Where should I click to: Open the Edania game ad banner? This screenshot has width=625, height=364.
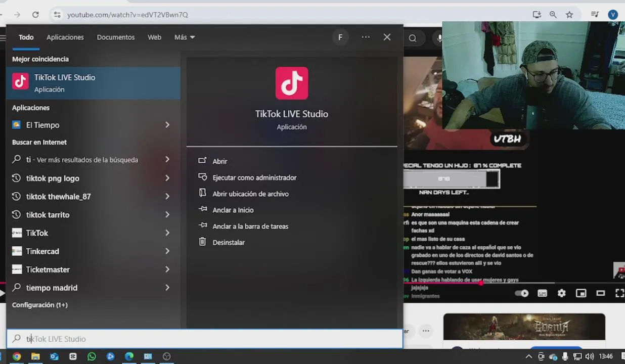[x=524, y=327]
